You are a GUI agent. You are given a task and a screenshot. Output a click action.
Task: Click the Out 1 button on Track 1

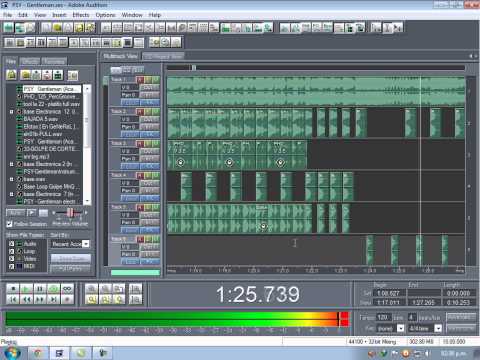pos(150,88)
